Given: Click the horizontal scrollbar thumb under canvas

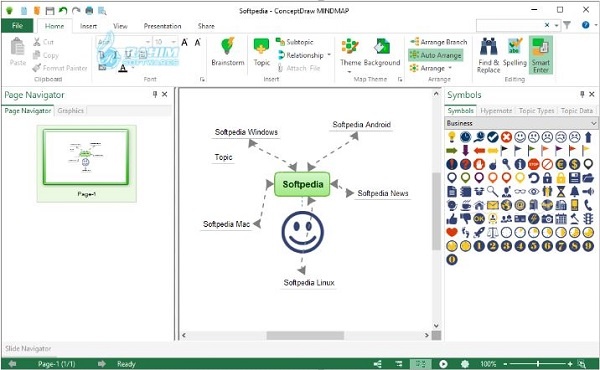Looking at the screenshot, I should pyautogui.click(x=305, y=336).
